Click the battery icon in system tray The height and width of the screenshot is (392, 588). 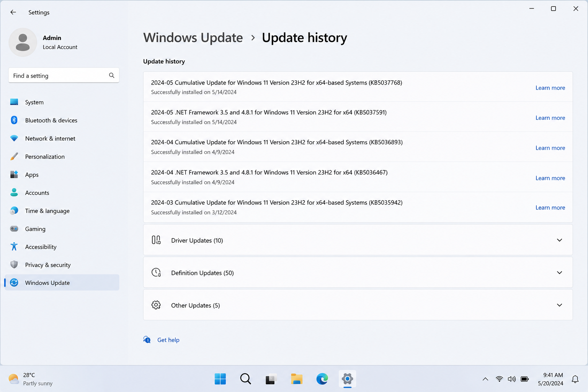525,379
